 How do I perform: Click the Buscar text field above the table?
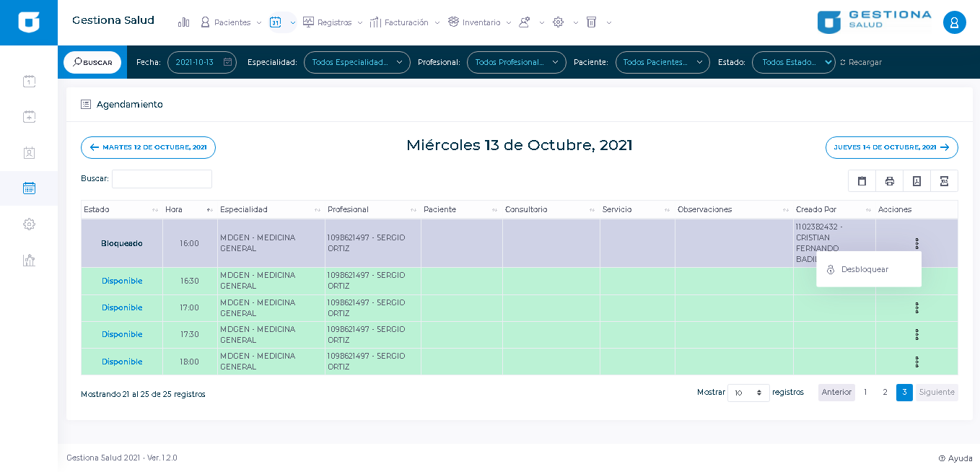(162, 179)
